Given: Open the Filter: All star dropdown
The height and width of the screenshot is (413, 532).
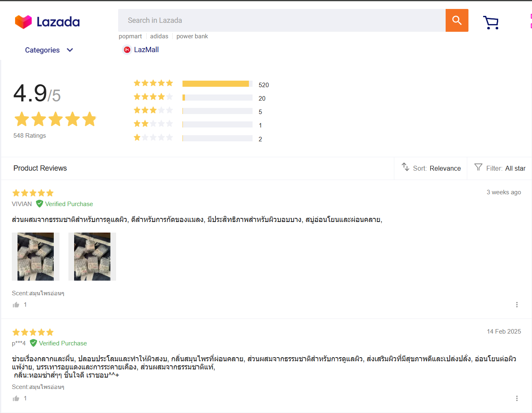Looking at the screenshot, I should click(500, 168).
